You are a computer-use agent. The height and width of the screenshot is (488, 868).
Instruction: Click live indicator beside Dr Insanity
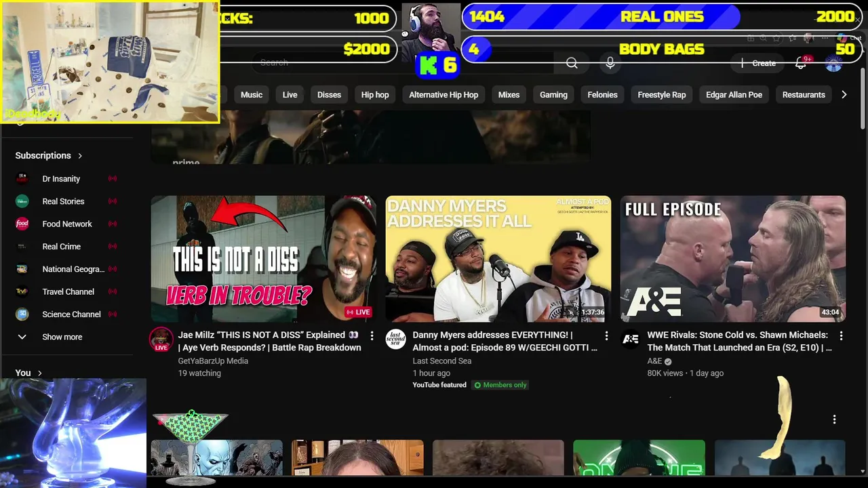pos(113,179)
